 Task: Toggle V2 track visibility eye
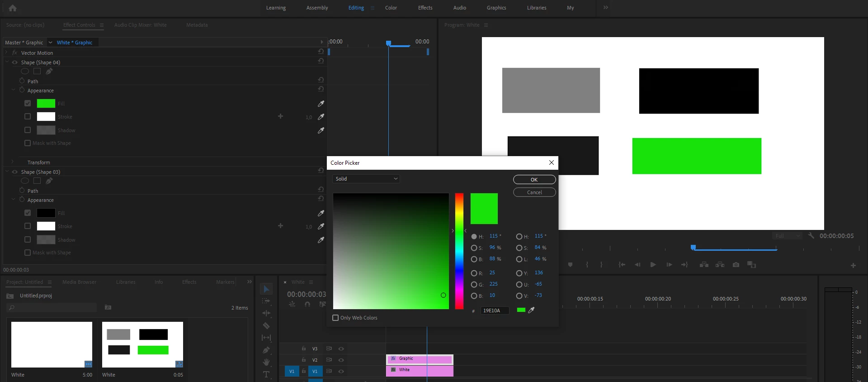pos(341,360)
